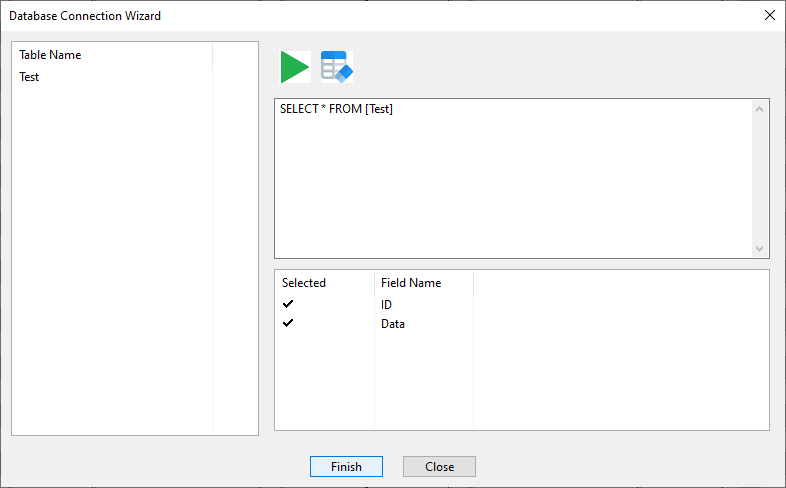Click the Field Name column header
This screenshot has width=786, height=488.
pyautogui.click(x=424, y=283)
